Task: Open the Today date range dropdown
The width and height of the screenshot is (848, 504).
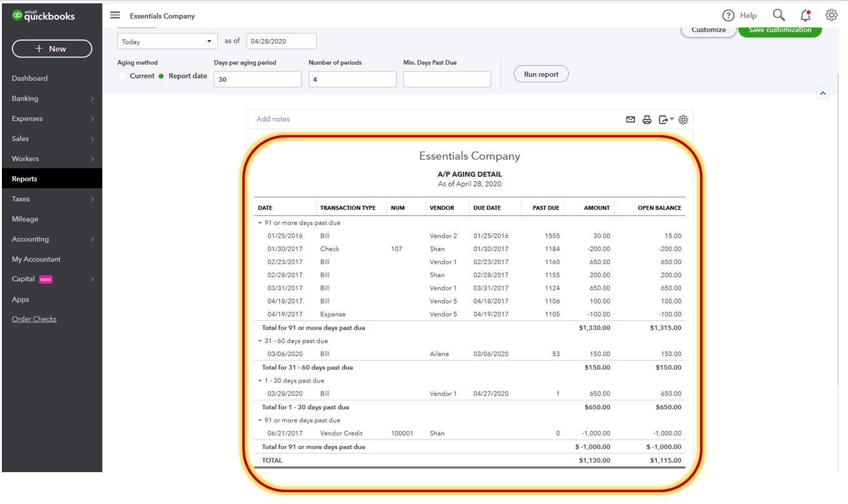Action: point(167,41)
